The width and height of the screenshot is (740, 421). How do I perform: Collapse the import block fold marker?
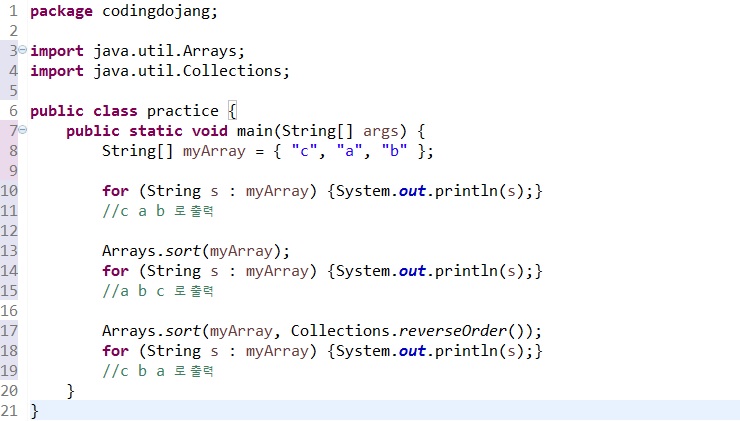[x=22, y=50]
